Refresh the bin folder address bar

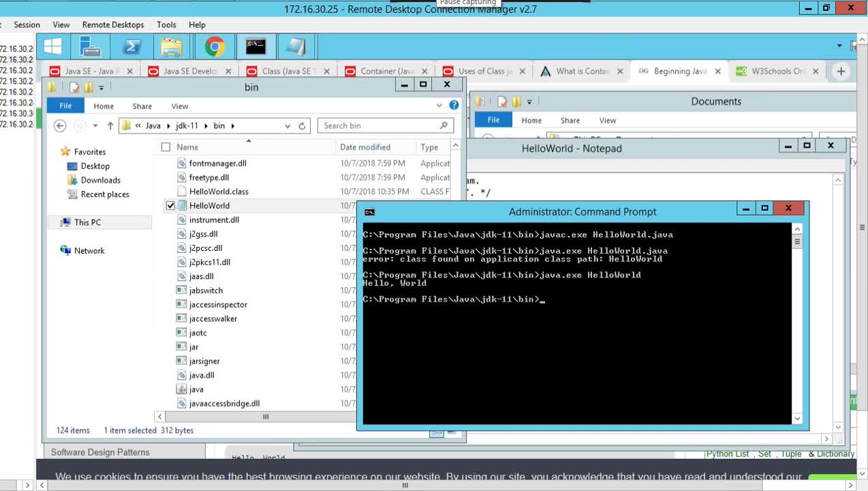tap(303, 125)
